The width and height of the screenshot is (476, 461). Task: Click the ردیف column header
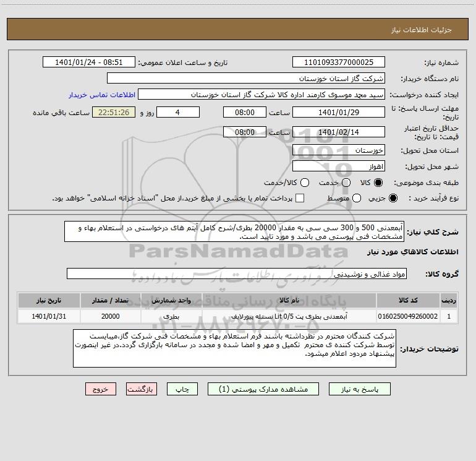449,300
